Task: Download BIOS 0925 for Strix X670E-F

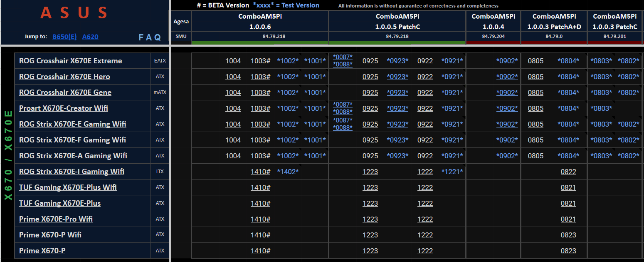Action: pyautogui.click(x=370, y=140)
